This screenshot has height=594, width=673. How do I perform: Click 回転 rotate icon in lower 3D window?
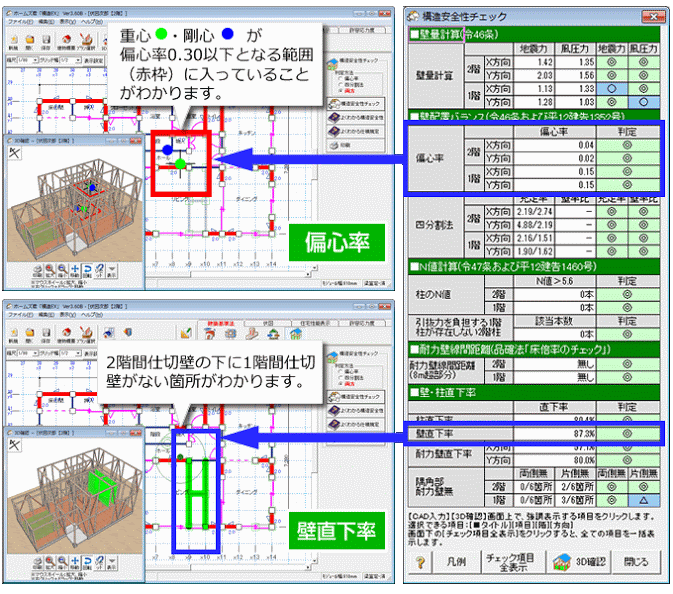coord(87,562)
